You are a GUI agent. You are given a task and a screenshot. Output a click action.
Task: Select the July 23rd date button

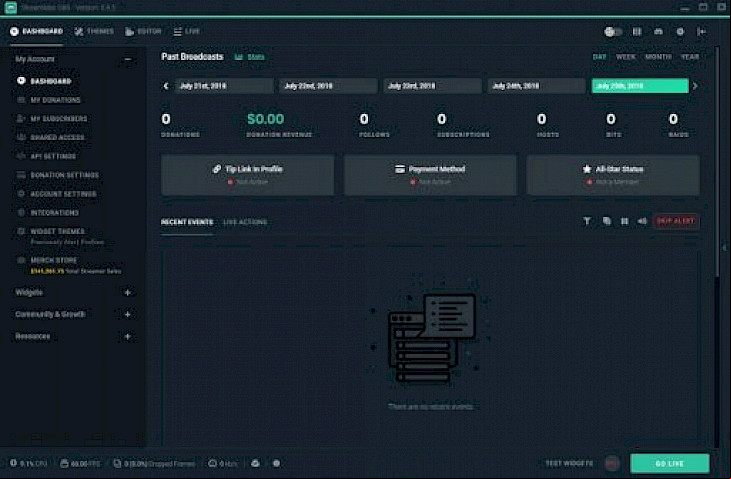tap(432, 86)
